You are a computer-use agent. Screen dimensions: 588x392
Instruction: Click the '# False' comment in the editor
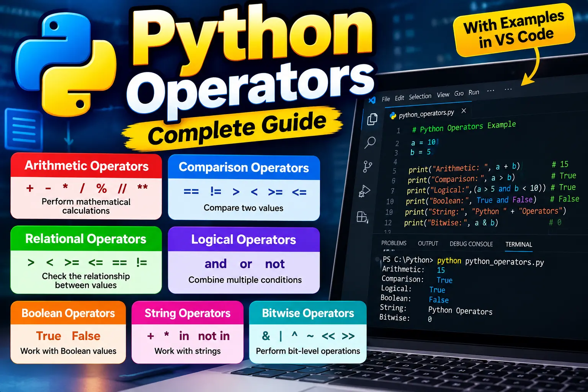tap(565, 199)
